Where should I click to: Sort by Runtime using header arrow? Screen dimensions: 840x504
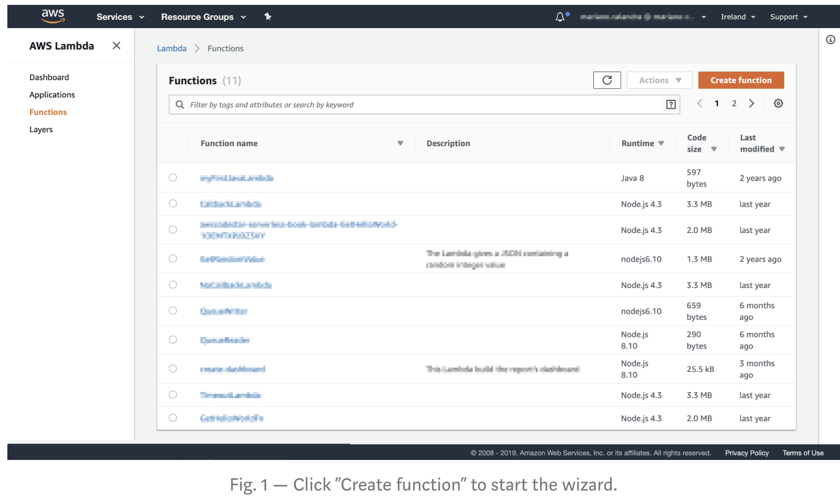click(x=661, y=143)
